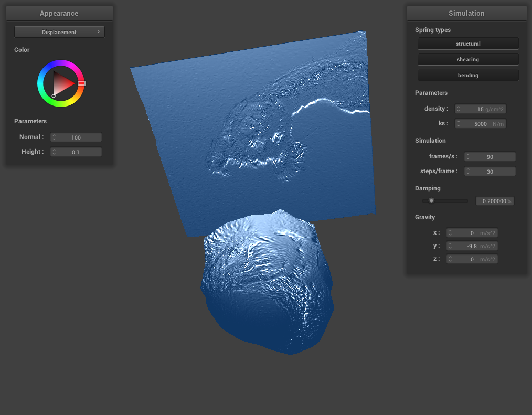Toggle the structural spring type
The height and width of the screenshot is (415, 532).
(x=468, y=44)
